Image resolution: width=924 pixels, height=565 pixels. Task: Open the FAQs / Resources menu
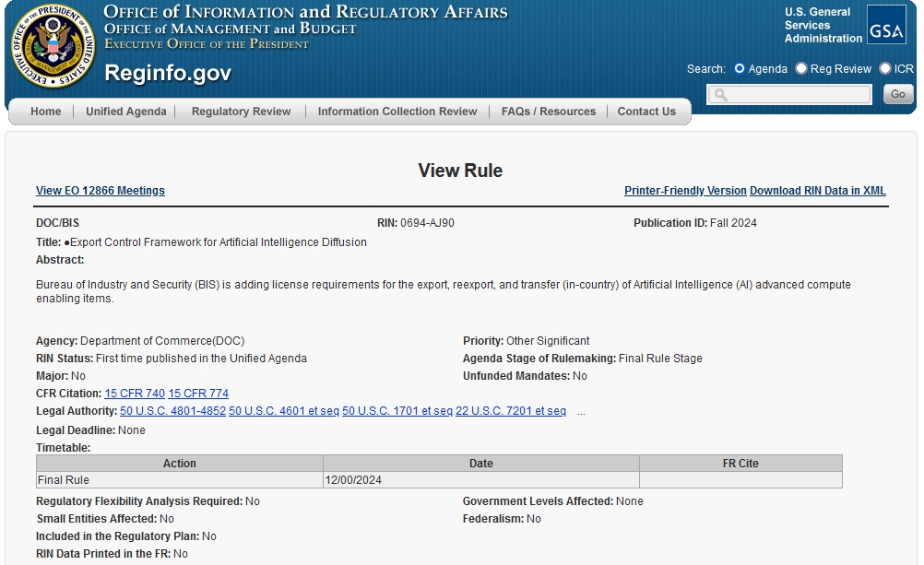[548, 112]
